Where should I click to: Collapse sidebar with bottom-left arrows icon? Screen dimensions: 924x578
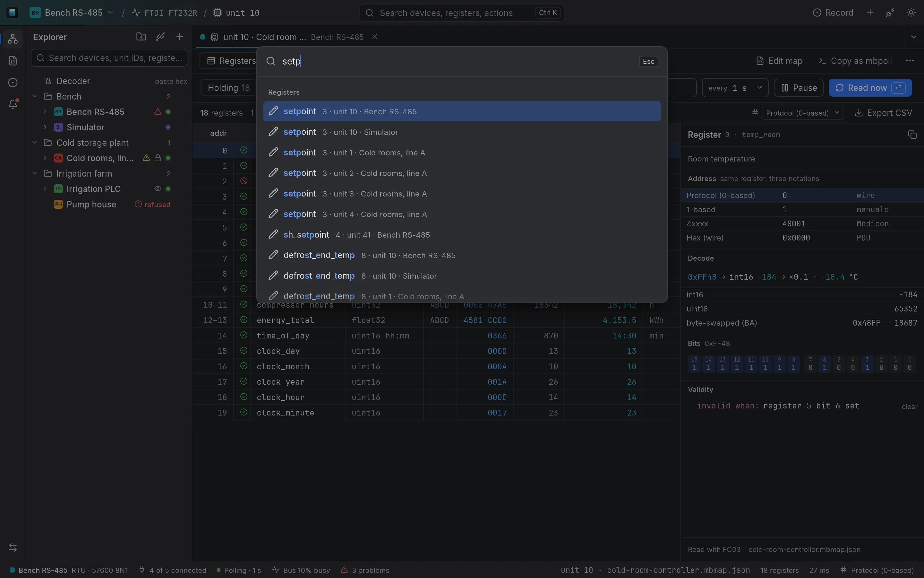tap(13, 547)
